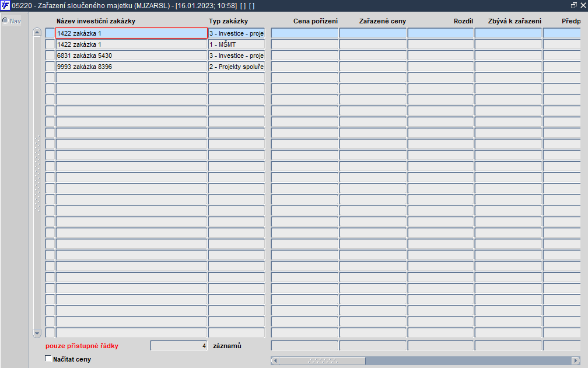Click the horizontal scrollbar left arrow
This screenshot has width=588, height=368.
click(x=275, y=360)
